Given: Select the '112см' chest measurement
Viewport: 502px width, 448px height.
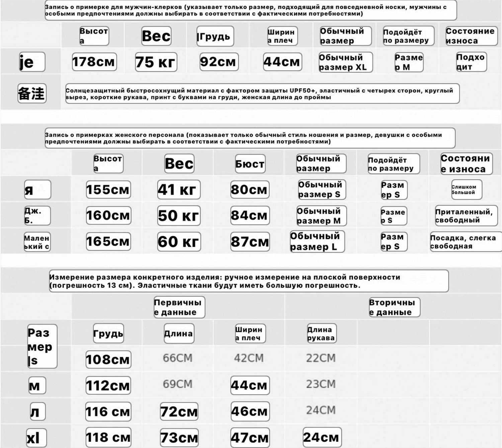Looking at the screenshot, I should [108, 386].
